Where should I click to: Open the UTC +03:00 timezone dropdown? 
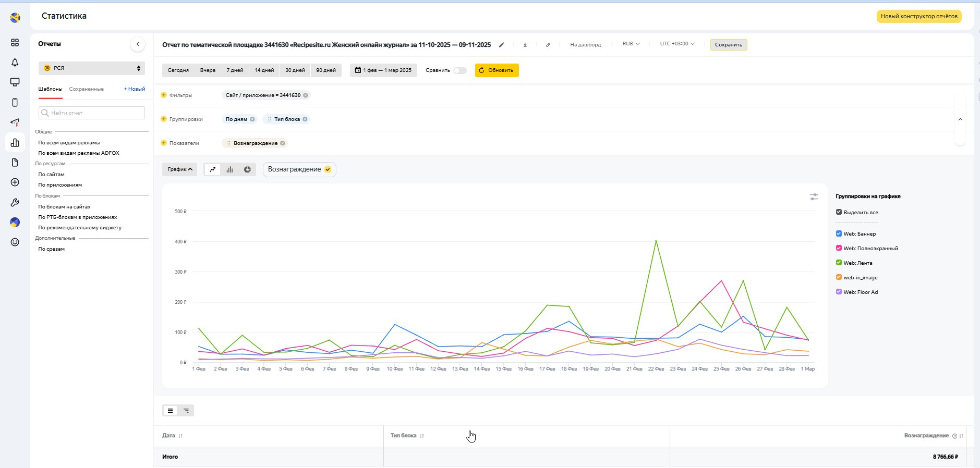[677, 44]
